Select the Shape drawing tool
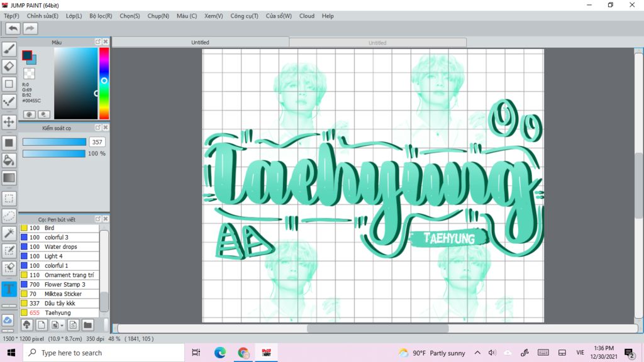644x362 pixels. 9,84
